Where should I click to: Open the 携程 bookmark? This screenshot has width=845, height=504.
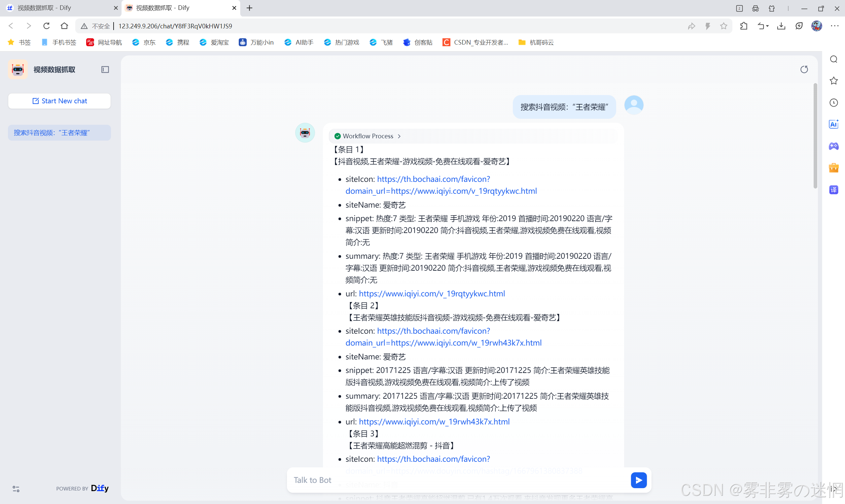click(177, 42)
